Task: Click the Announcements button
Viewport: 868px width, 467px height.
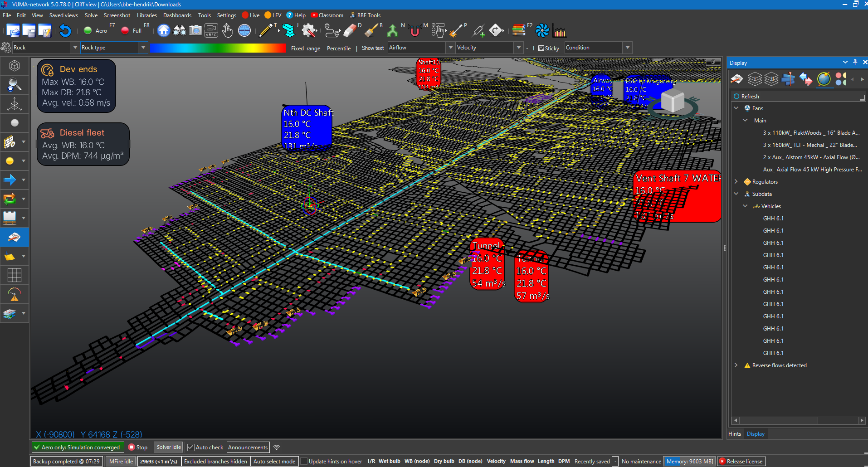Action: (248, 448)
